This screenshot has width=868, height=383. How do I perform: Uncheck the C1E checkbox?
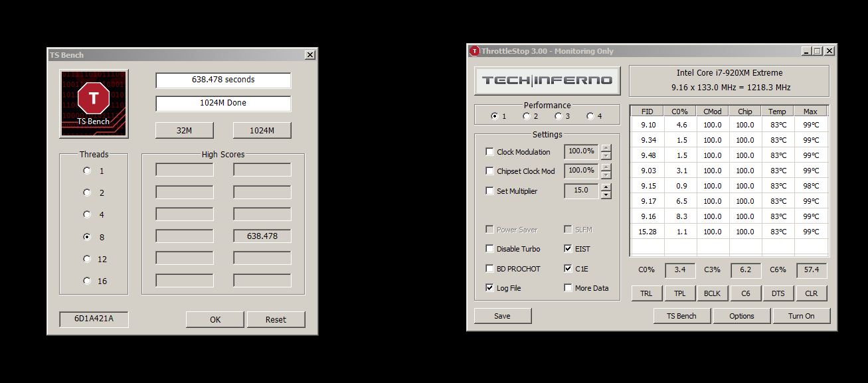[568, 269]
